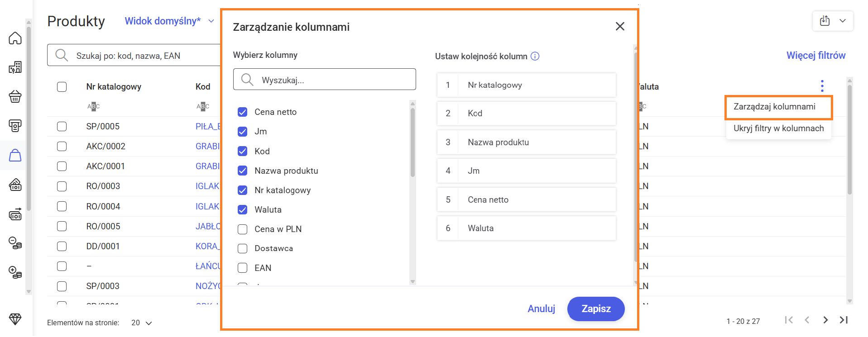Click the export share icon
The image size is (868, 337).
click(825, 21)
